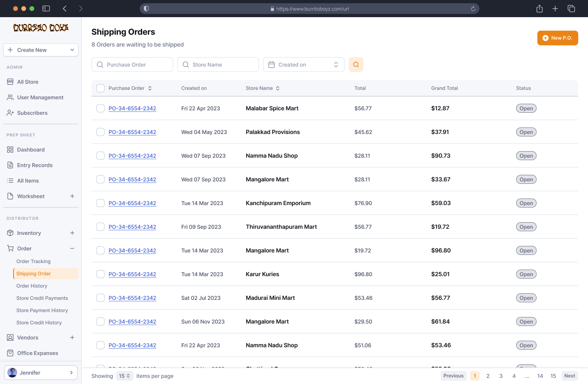The image size is (588, 384).
Task: Go to page 3
Action: [501, 376]
